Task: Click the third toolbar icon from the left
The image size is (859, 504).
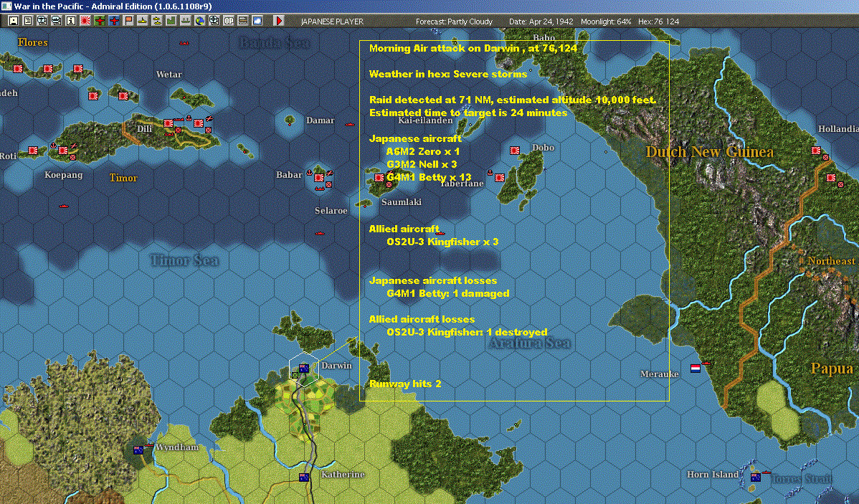Action: [x=42, y=21]
